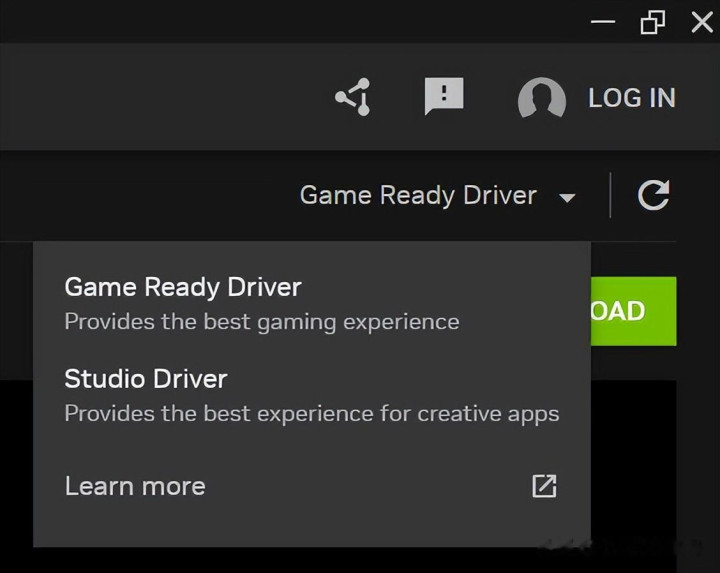Collapse the Game Ready Driver dropdown label
The height and width of the screenshot is (573, 720).
[x=418, y=195]
